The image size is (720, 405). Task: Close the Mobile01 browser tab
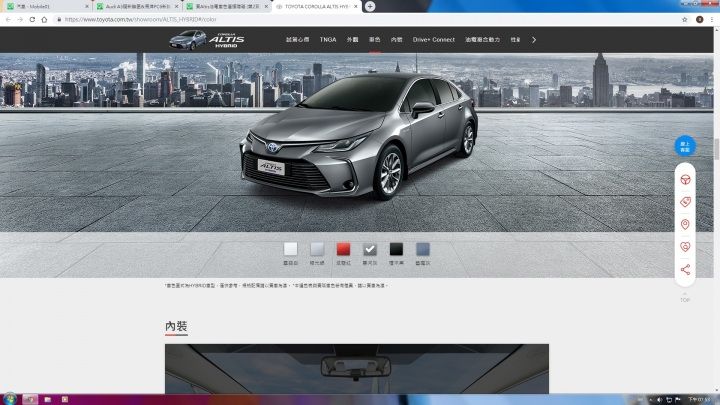click(87, 6)
